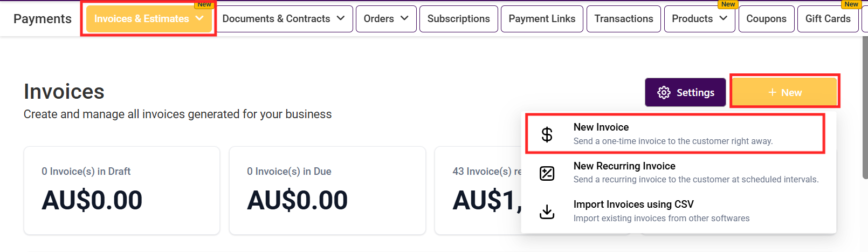Image resolution: width=868 pixels, height=252 pixels.
Task: Open the Orders dropdown arrow
Action: [404, 18]
